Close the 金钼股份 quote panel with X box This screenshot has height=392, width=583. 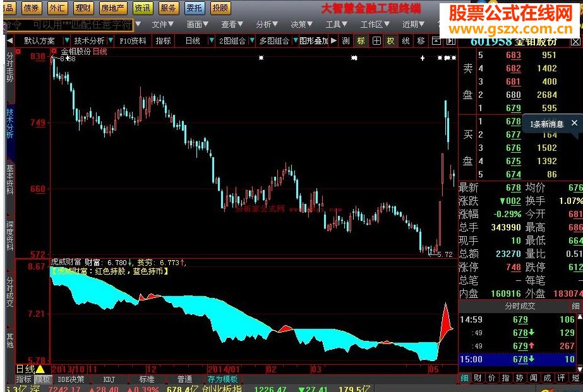pyautogui.click(x=575, y=42)
